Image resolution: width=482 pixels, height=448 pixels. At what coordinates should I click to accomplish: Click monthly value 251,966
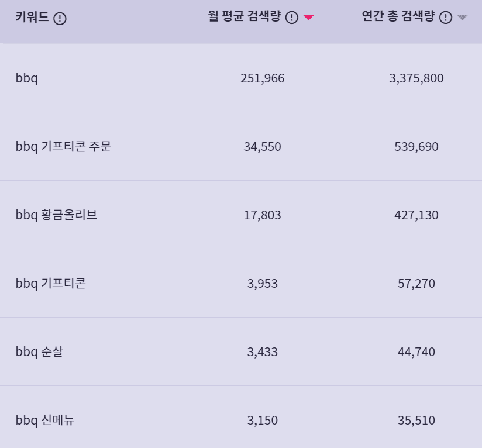pos(262,78)
